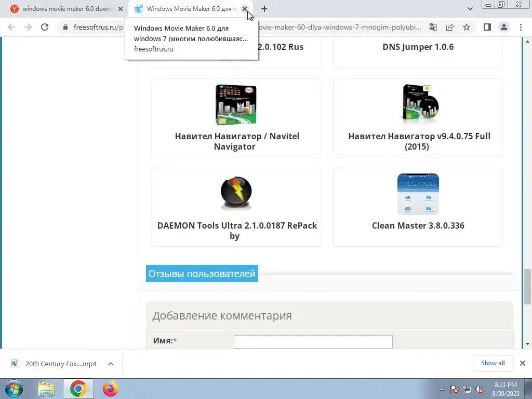
Task: Click the Добавление комментария heading
Action: coord(222,315)
